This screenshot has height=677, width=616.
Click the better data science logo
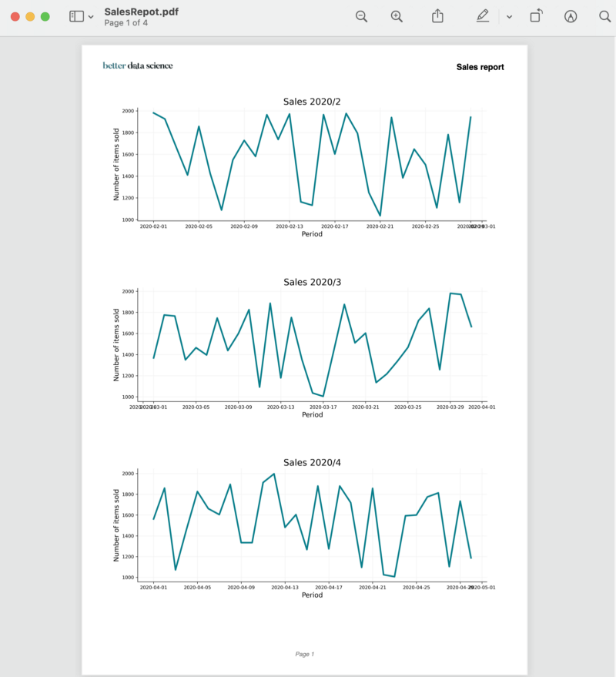pyautogui.click(x=138, y=65)
